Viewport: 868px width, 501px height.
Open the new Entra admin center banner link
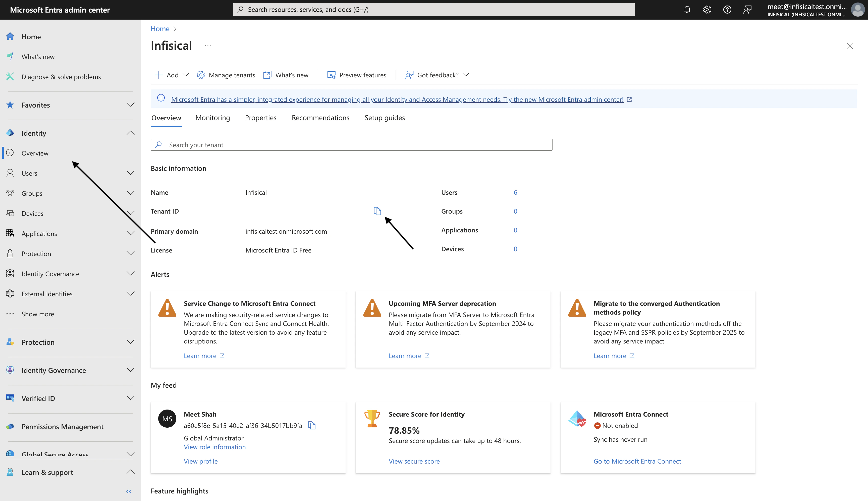[x=397, y=99]
